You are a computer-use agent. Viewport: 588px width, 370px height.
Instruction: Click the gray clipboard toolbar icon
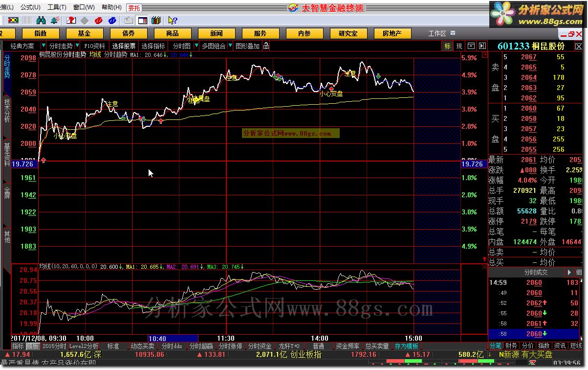pyautogui.click(x=129, y=20)
